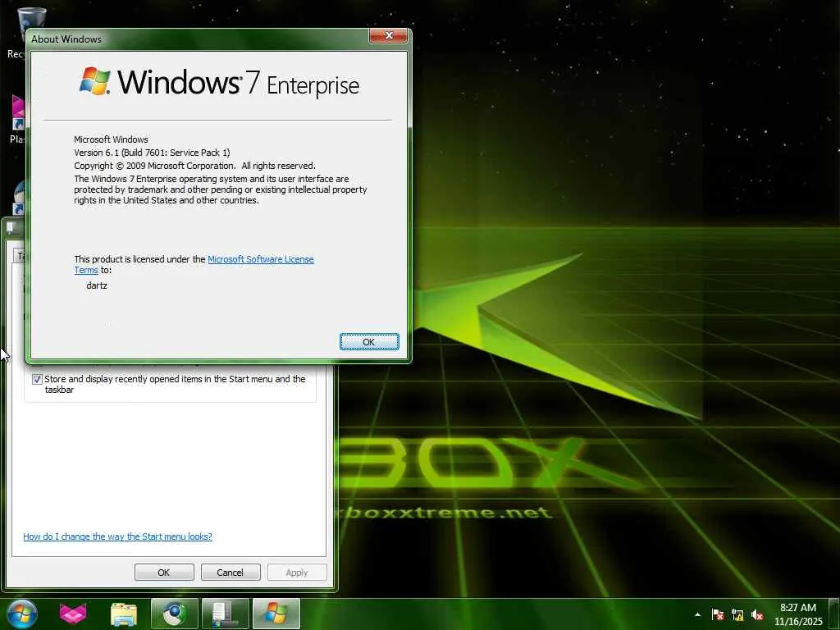Click the muted volume tray icon
The height and width of the screenshot is (630, 840).
point(757,614)
